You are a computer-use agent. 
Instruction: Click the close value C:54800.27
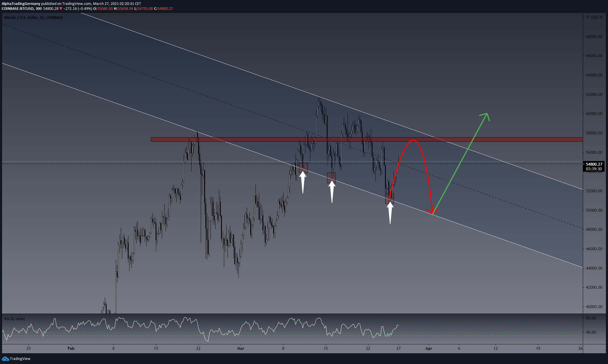163,9
